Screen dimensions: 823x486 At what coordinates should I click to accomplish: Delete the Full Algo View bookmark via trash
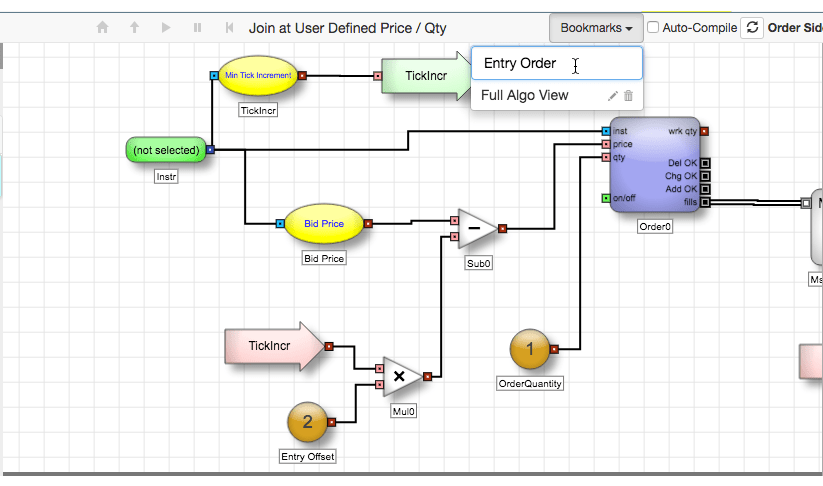[628, 96]
